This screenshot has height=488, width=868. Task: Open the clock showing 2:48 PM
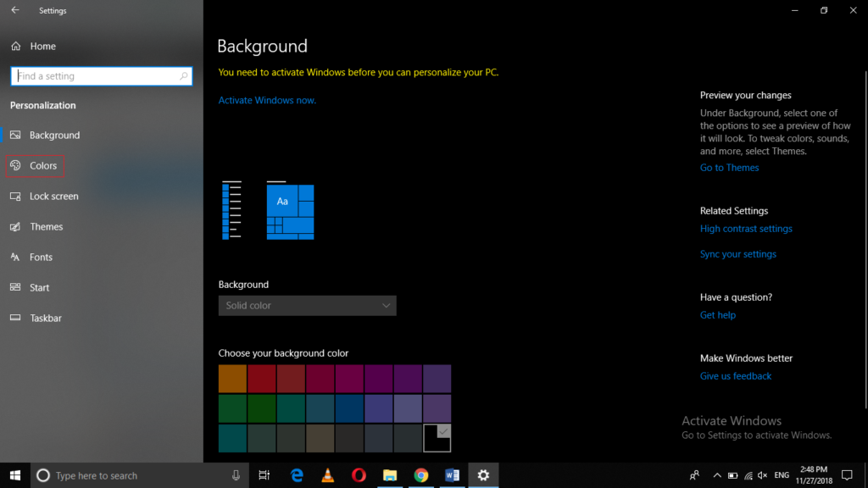[x=814, y=475]
